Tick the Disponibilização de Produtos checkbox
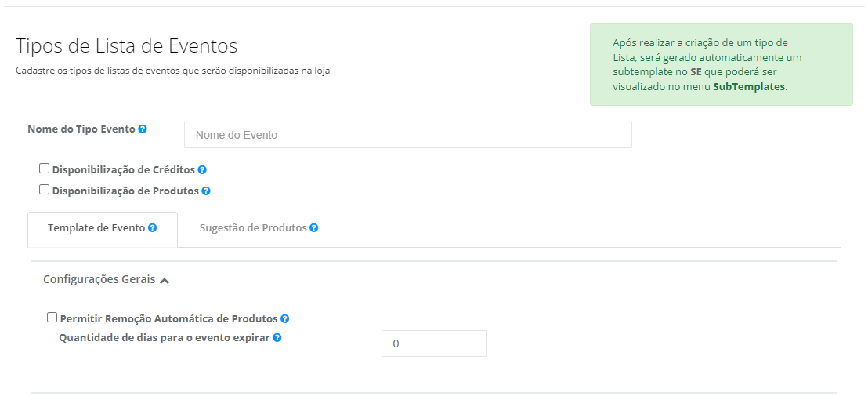Screen dimensions: 868x396 tap(45, 190)
